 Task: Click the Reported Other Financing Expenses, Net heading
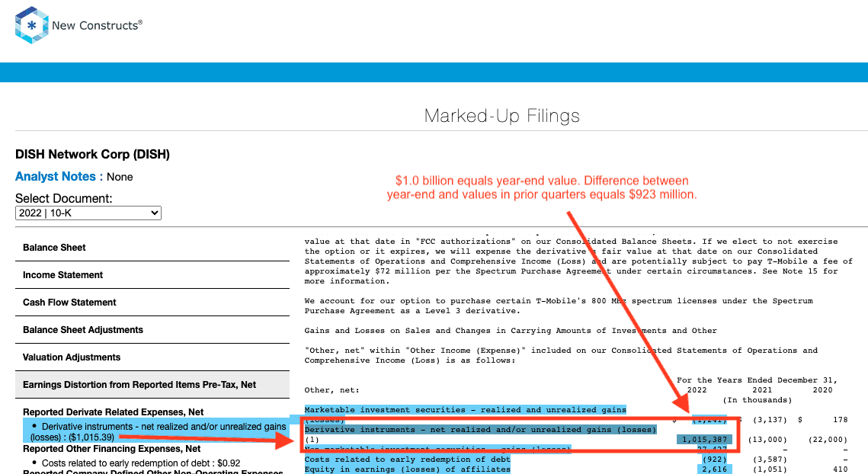click(111, 449)
